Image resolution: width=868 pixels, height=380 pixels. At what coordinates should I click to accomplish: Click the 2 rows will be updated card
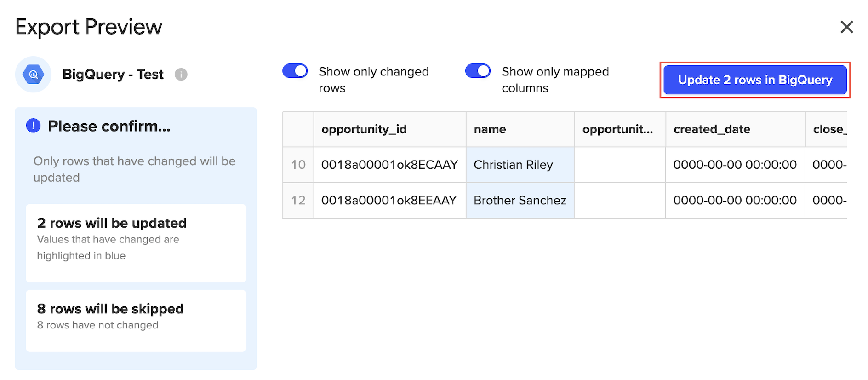pos(136,243)
